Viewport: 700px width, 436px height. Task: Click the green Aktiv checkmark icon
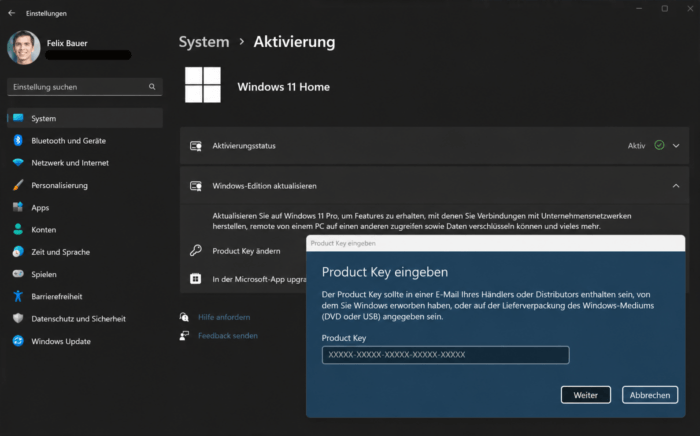pos(659,145)
